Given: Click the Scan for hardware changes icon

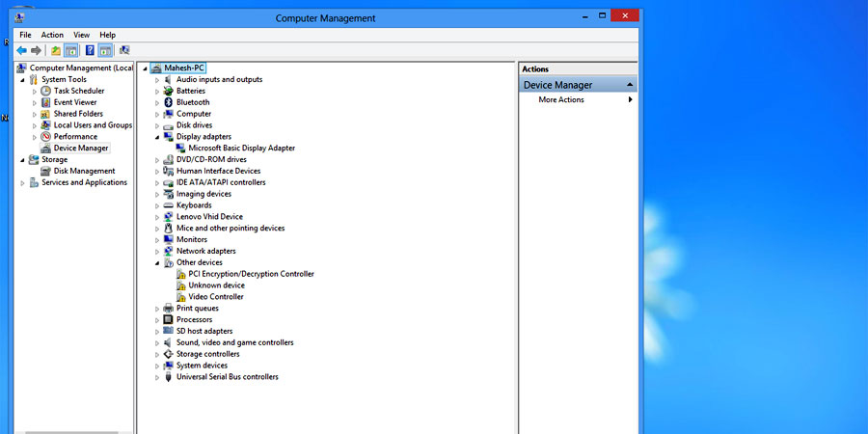Looking at the screenshot, I should [124, 50].
